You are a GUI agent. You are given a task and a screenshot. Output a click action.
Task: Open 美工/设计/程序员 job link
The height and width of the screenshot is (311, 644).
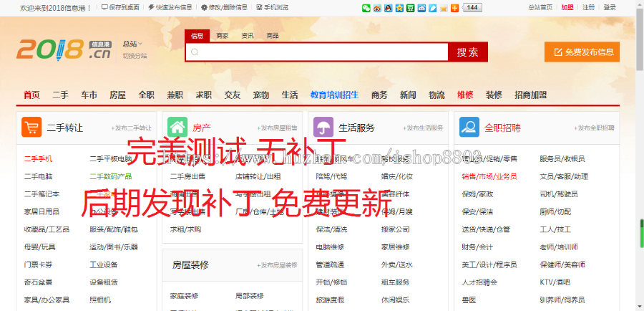(x=489, y=264)
